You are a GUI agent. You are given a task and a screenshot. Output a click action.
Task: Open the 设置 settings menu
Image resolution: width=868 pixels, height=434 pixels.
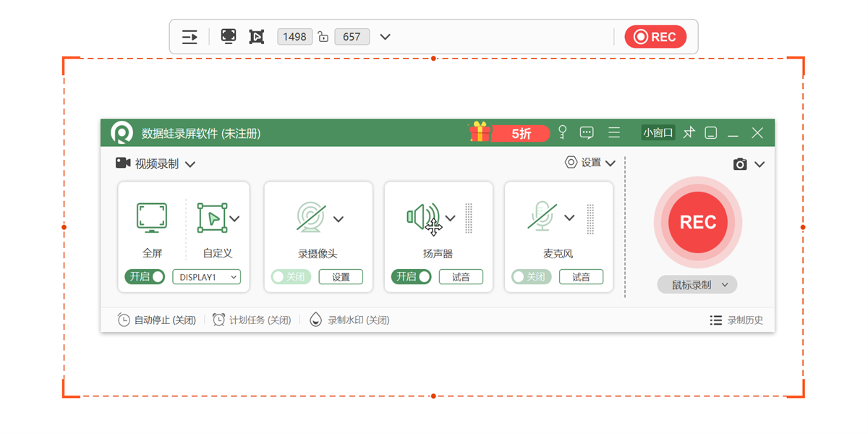(590, 163)
